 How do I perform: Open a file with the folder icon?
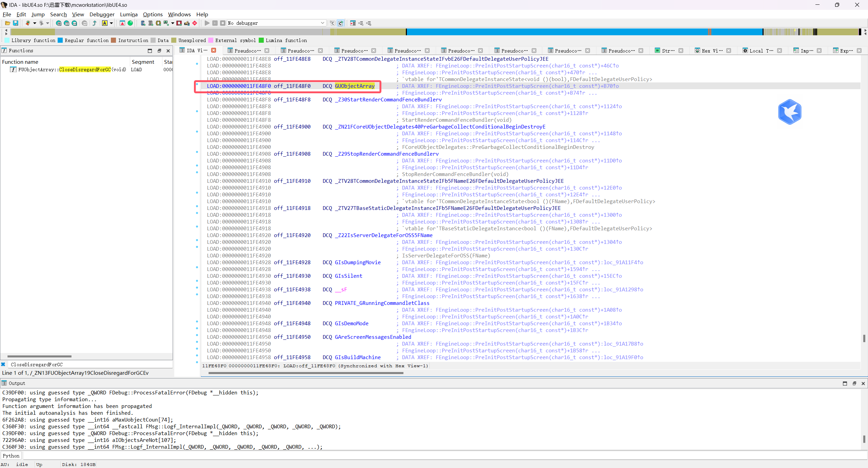tap(7, 23)
